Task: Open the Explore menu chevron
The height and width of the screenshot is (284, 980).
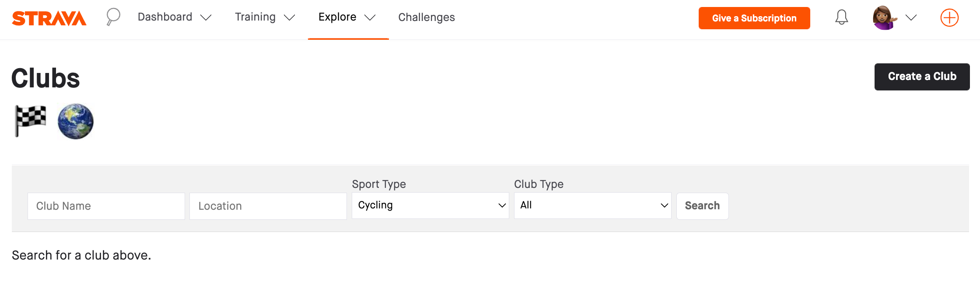Action: click(x=370, y=17)
